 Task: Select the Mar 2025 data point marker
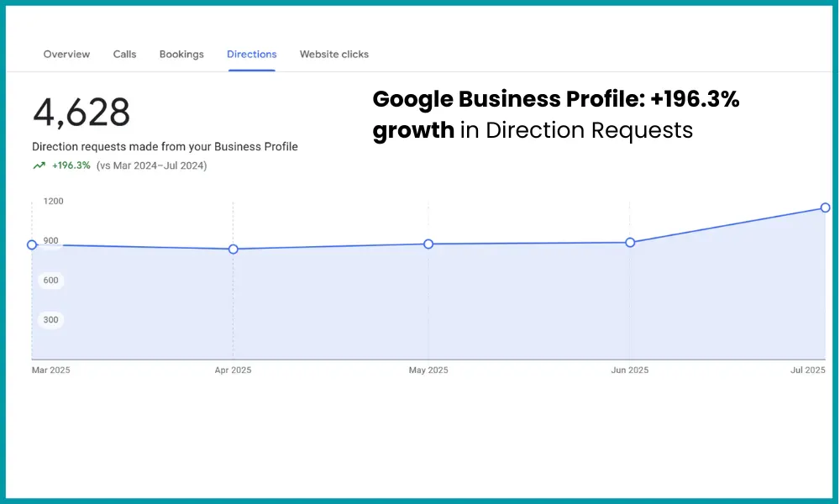31,244
